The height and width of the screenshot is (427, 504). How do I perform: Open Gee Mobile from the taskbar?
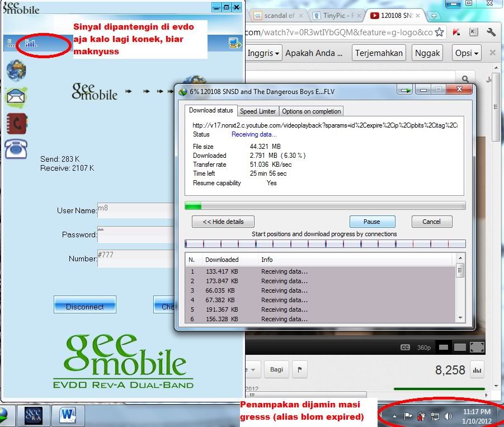(34, 415)
